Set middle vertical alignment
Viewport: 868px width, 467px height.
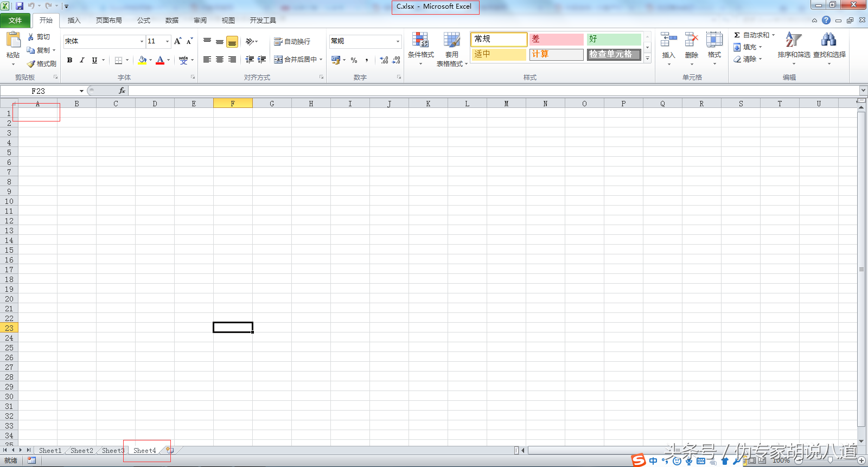[220, 41]
